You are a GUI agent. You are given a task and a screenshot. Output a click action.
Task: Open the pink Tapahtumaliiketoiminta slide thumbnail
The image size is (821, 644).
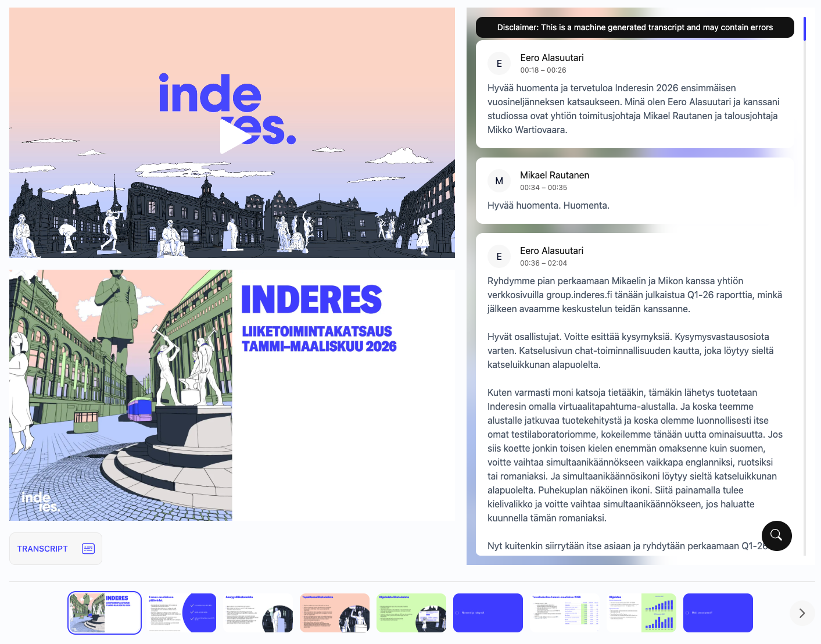(x=335, y=613)
